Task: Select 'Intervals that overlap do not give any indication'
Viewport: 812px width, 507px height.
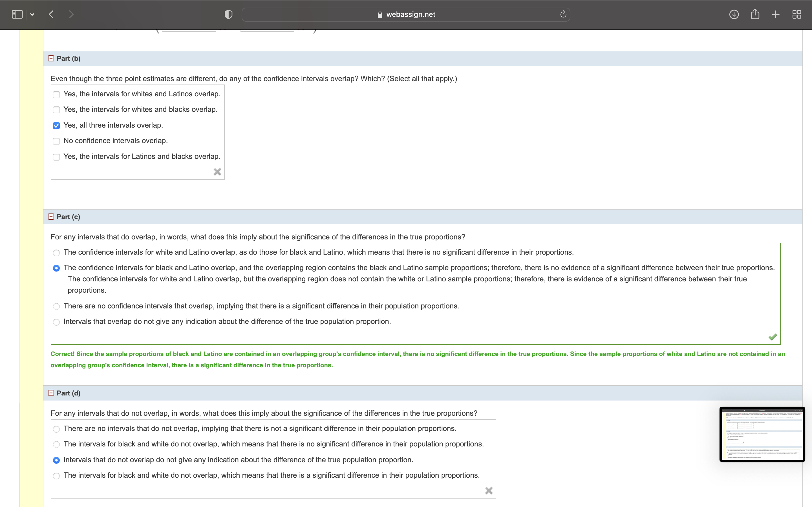Action: tap(56, 322)
